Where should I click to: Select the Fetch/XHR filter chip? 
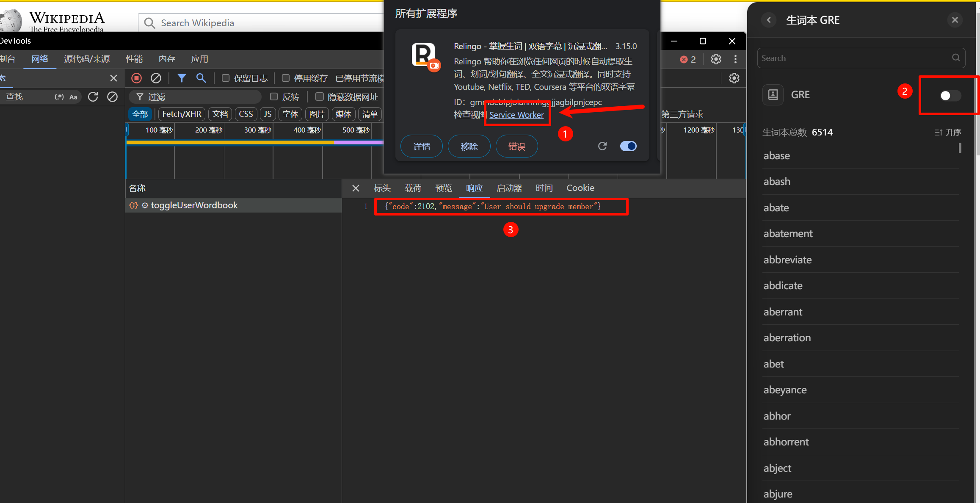coord(182,114)
